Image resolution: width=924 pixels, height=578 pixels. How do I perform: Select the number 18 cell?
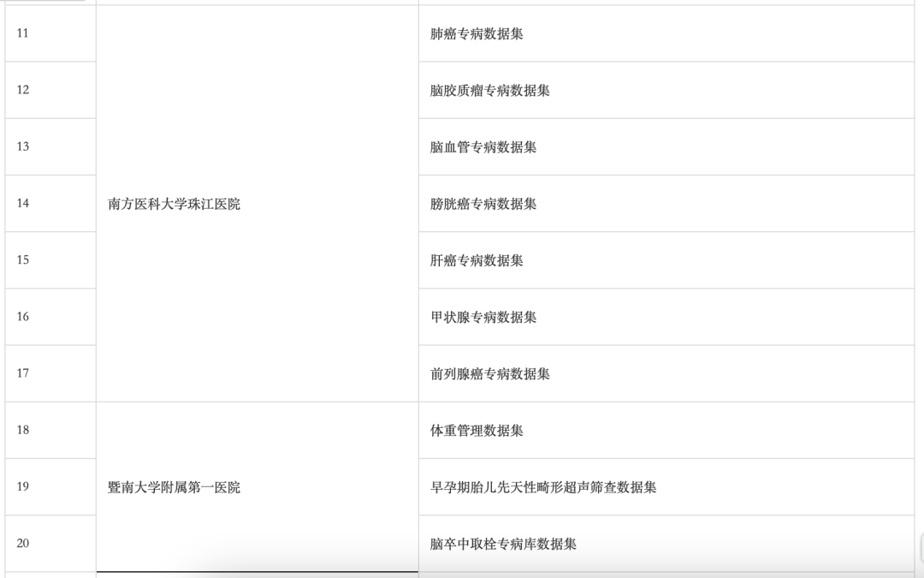(x=23, y=430)
